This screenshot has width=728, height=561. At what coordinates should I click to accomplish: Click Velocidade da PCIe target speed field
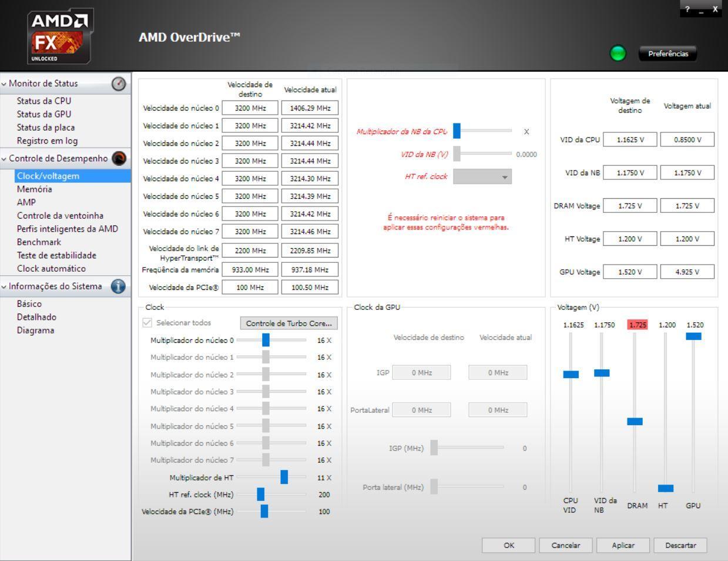point(250,288)
